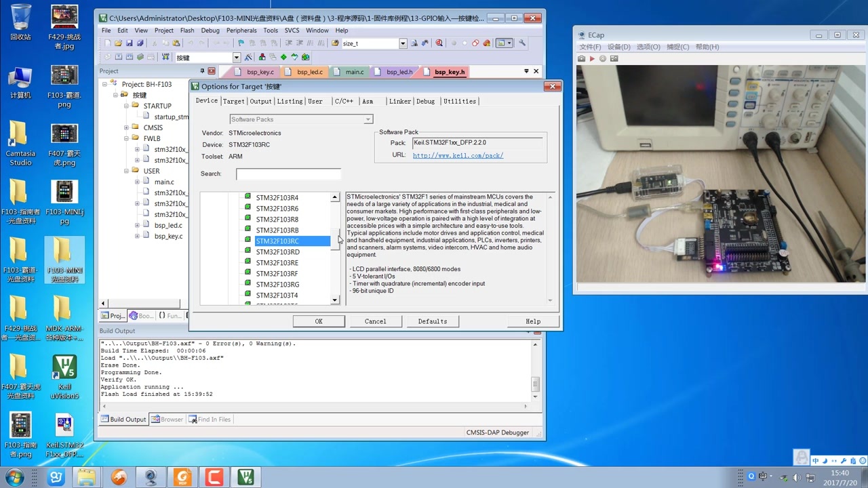This screenshot has width=868, height=488.
Task: Open Manage Project Items icon
Action: [x=262, y=58]
